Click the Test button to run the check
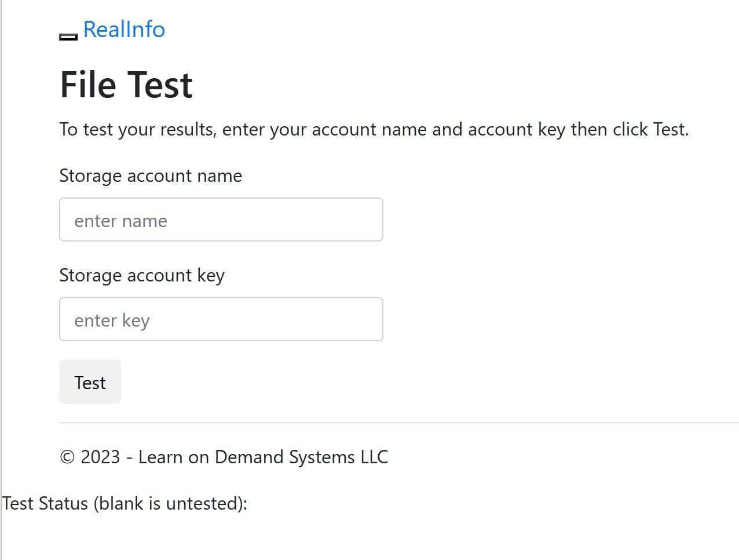 [x=90, y=382]
